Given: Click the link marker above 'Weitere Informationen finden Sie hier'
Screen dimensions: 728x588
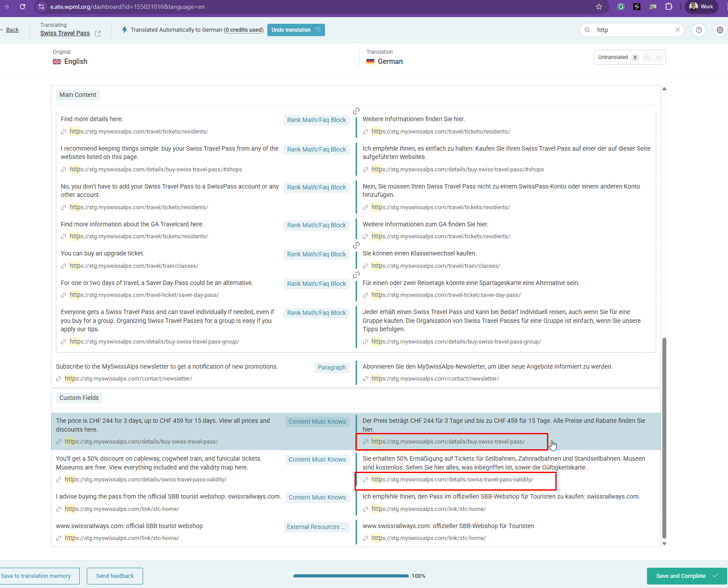Looking at the screenshot, I should (356, 111).
